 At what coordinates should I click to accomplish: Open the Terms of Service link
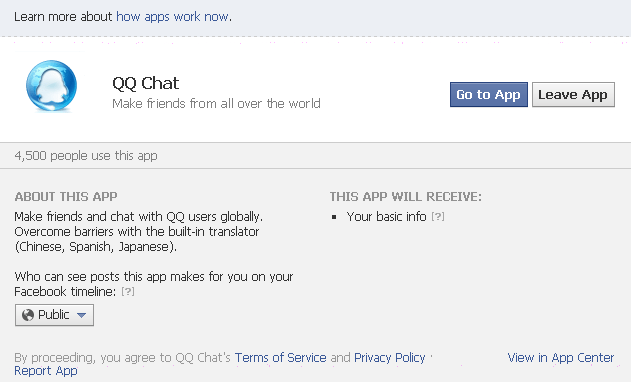[x=280, y=357]
